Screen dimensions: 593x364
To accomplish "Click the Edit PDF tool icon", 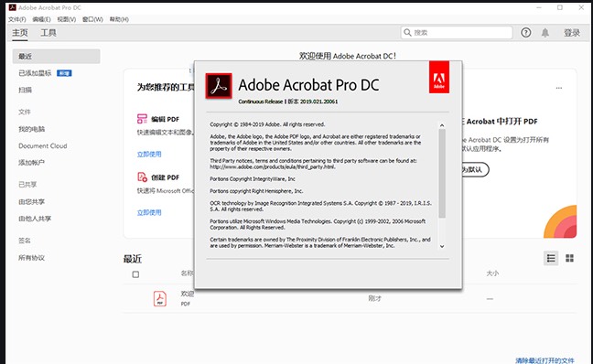I will (142, 119).
